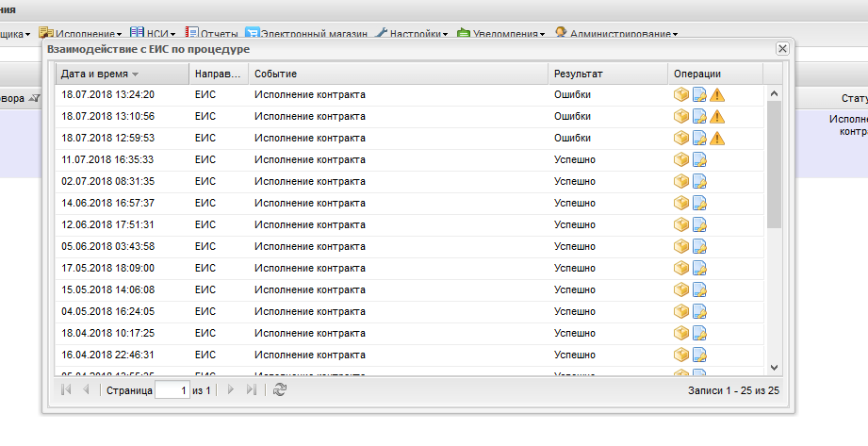Close the Взаимодействие с ЕИС dialog
Image resolution: width=868 pixels, height=446 pixels.
[x=782, y=49]
